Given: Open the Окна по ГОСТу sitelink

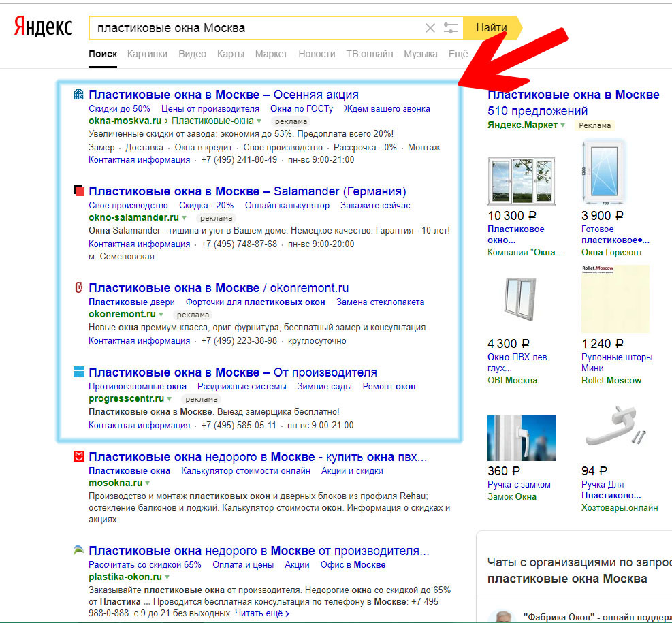Looking at the screenshot, I should pyautogui.click(x=302, y=108).
